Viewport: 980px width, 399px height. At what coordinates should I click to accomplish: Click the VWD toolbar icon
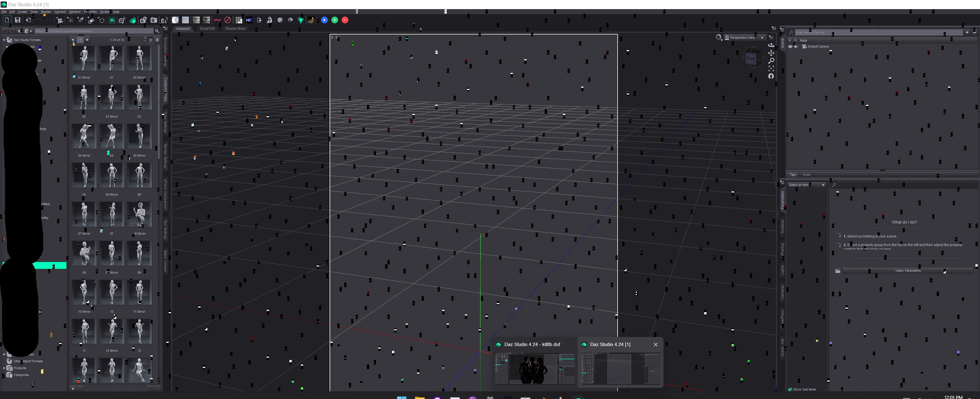[249, 20]
